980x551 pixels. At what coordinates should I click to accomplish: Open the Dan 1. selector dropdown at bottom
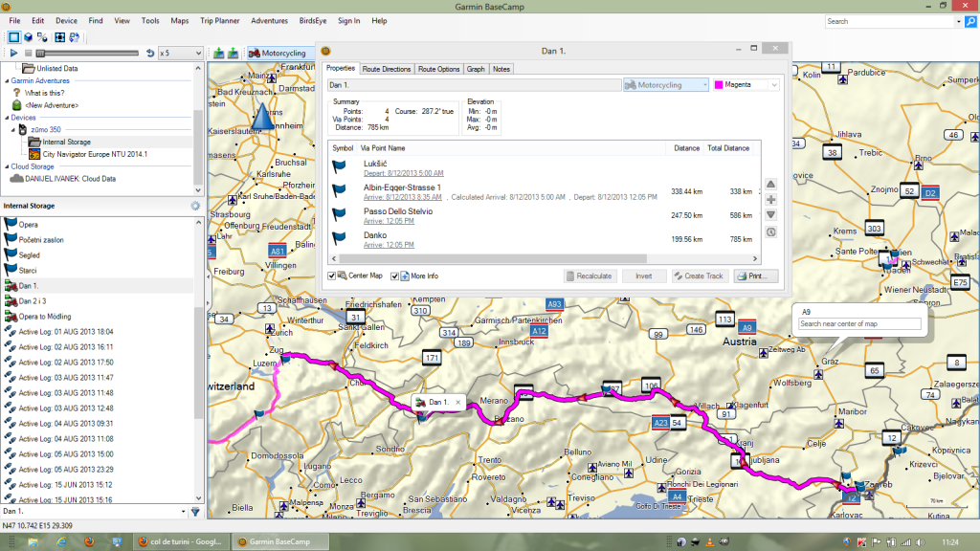183,512
